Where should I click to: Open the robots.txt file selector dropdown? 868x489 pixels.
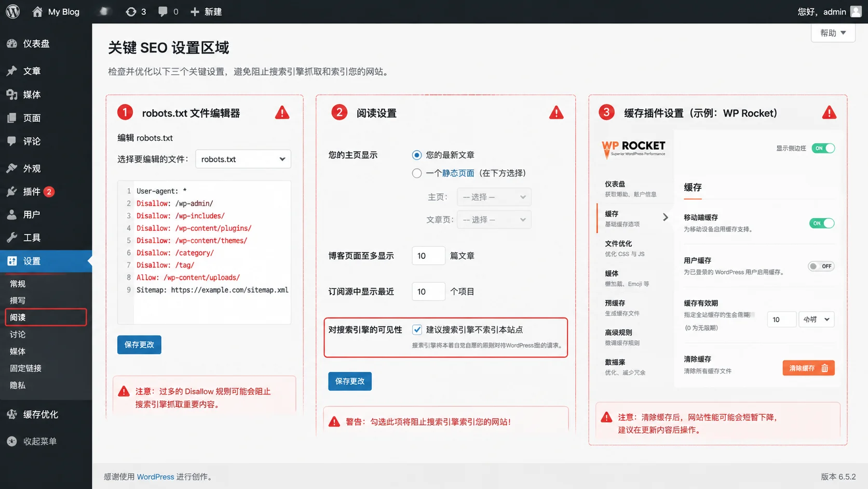click(243, 159)
